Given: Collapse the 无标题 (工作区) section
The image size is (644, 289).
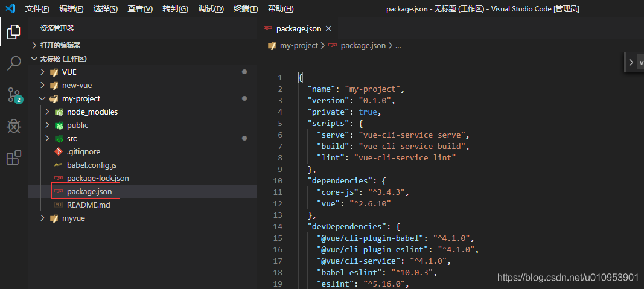Looking at the screenshot, I should (x=34, y=59).
